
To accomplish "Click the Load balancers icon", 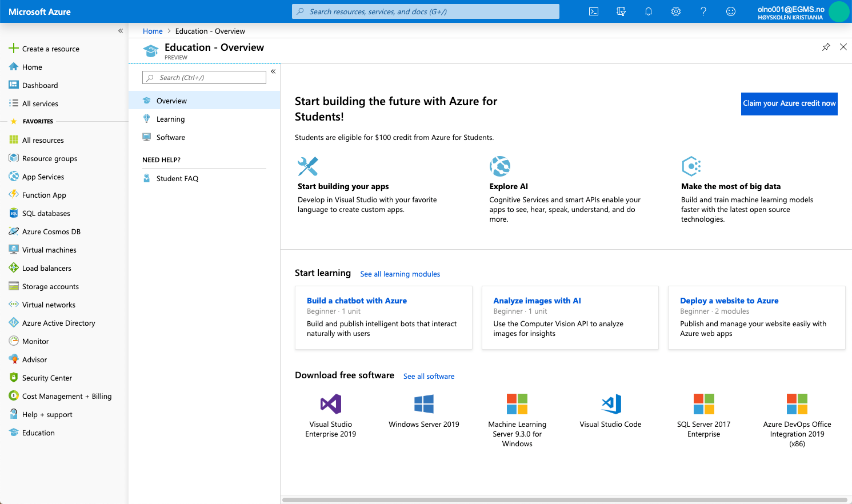I will coord(14,268).
